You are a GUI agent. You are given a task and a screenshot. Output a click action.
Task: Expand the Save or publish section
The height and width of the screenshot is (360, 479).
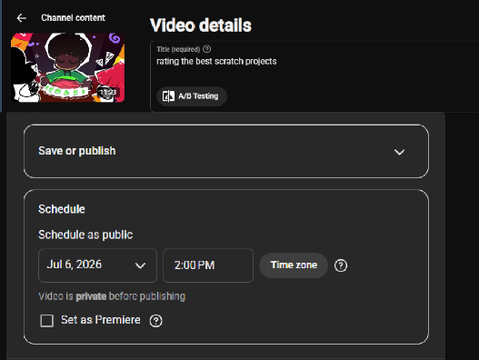point(226,151)
